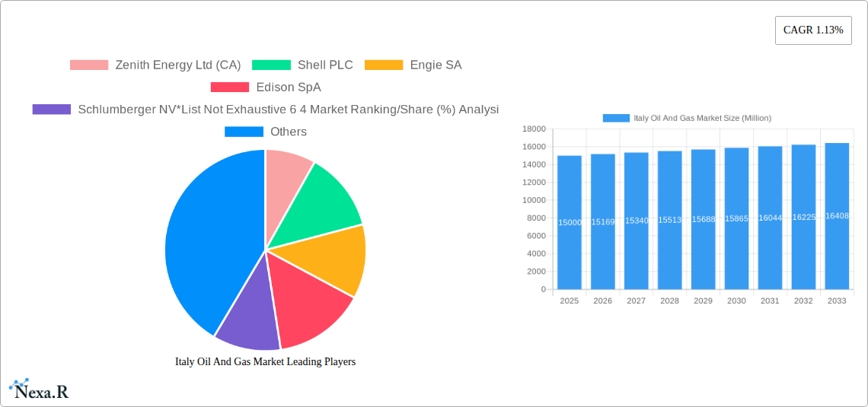
Task: Click the Zenith Energy Ltd (CA) legend label
Action: point(177,65)
